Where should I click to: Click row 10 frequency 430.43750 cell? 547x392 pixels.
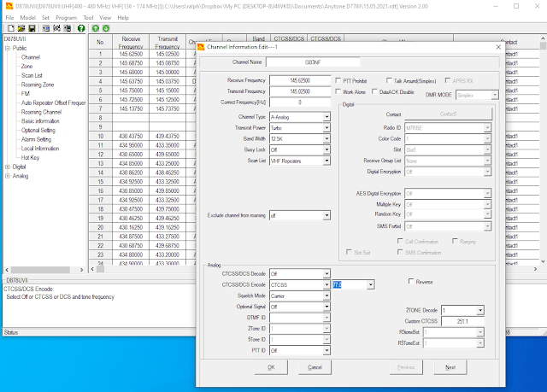tap(131, 136)
